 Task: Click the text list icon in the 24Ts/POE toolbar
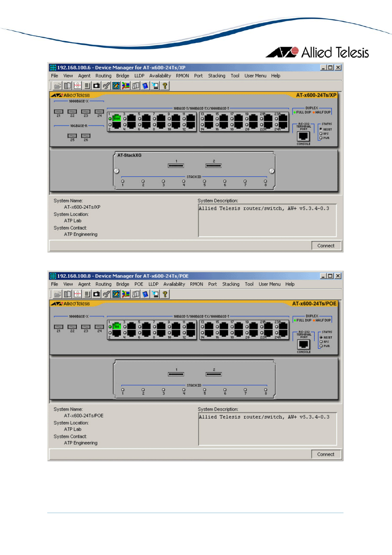tap(87, 294)
